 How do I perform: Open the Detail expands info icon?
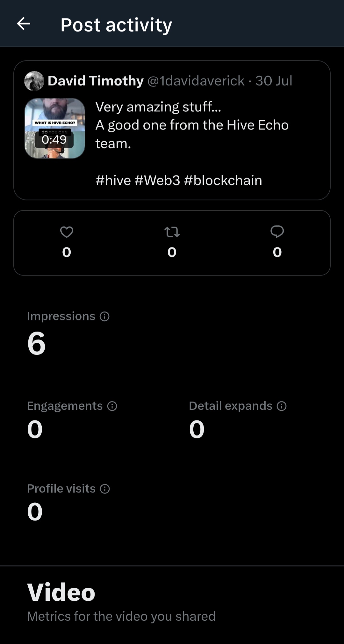[282, 406]
